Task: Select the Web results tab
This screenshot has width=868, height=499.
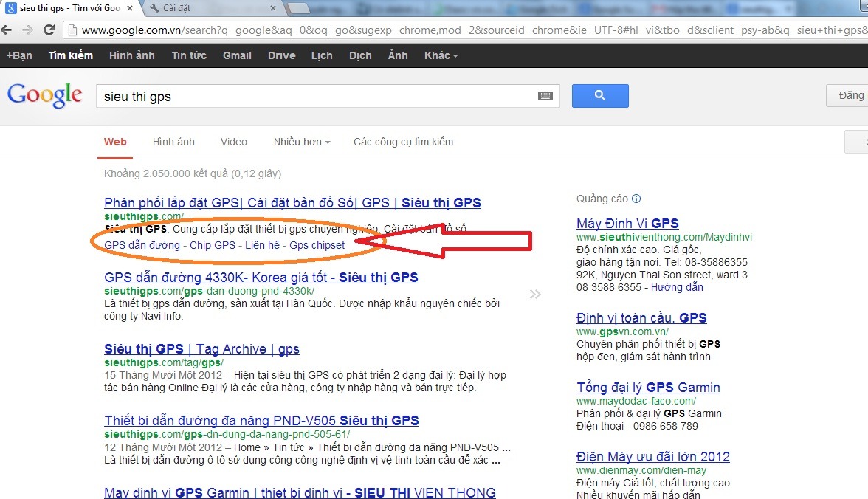Action: tap(115, 142)
